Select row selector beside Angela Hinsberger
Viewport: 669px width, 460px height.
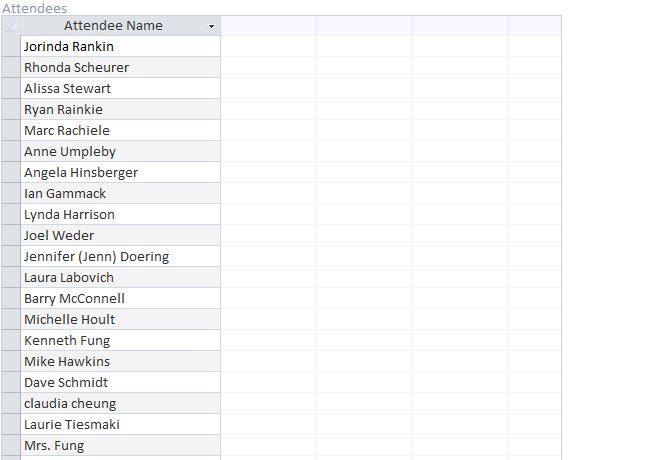11,172
